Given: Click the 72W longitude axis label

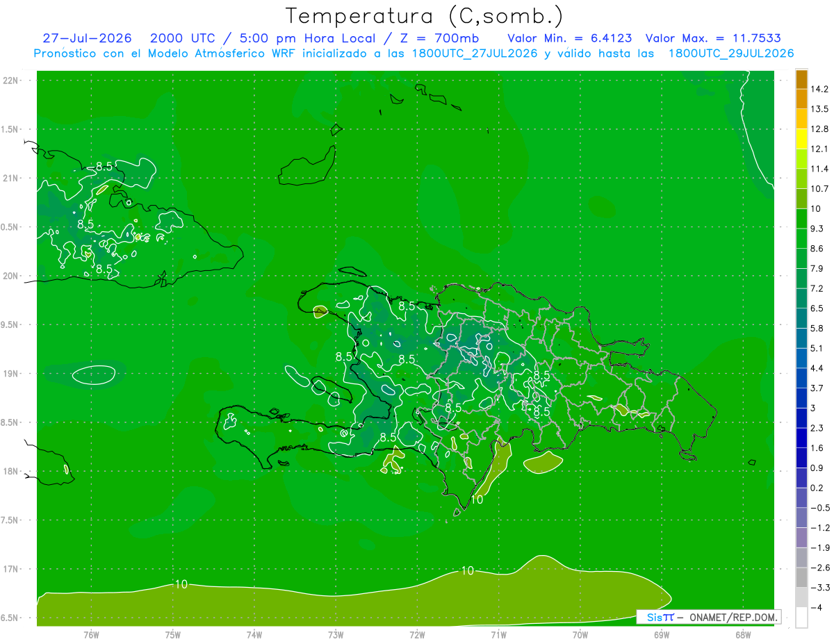Looking at the screenshot, I should click(x=417, y=634).
